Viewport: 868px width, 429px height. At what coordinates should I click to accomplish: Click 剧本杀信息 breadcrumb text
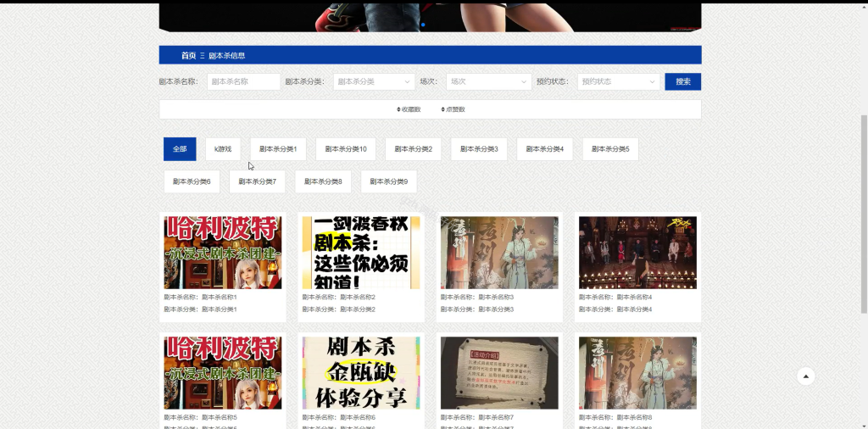pyautogui.click(x=227, y=55)
